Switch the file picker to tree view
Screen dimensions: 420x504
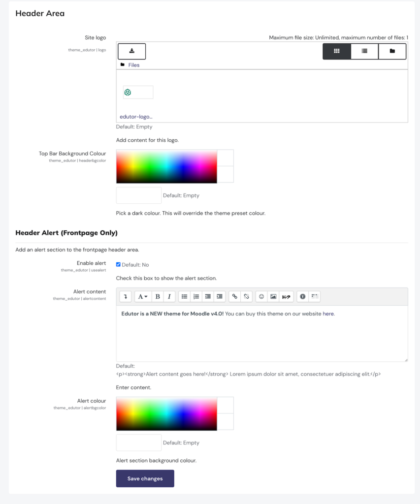click(x=392, y=51)
